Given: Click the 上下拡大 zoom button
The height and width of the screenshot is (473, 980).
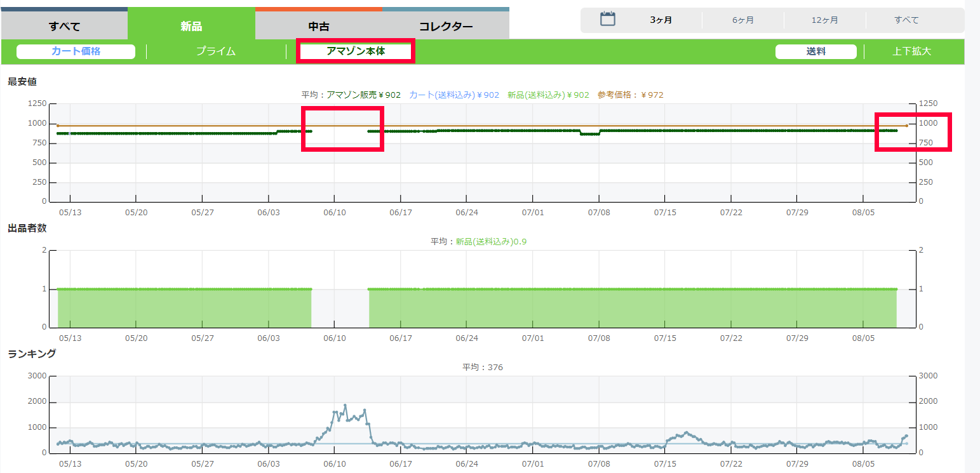Looking at the screenshot, I should click(x=911, y=51).
